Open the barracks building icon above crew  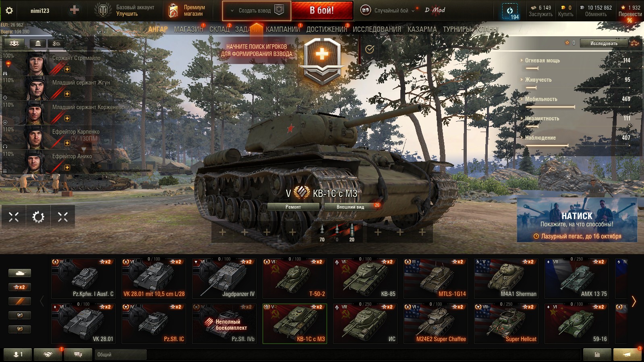[x=38, y=43]
